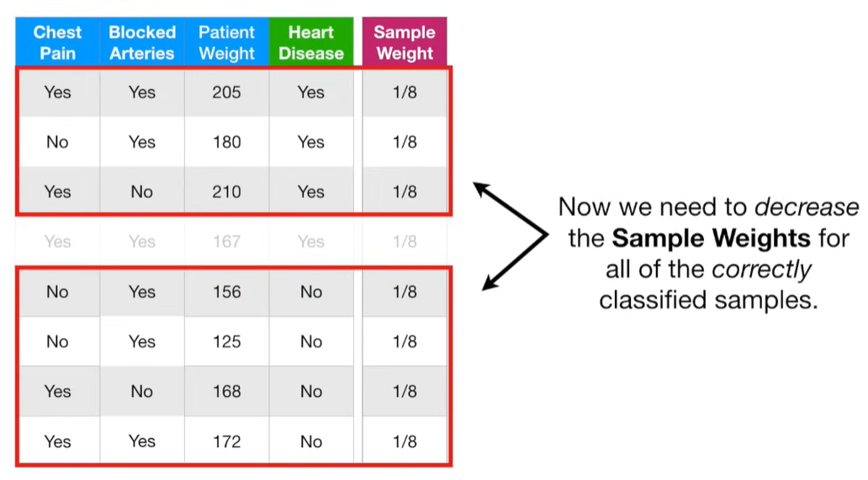Select the cell with weight 156
The height and width of the screenshot is (480, 868).
226,292
